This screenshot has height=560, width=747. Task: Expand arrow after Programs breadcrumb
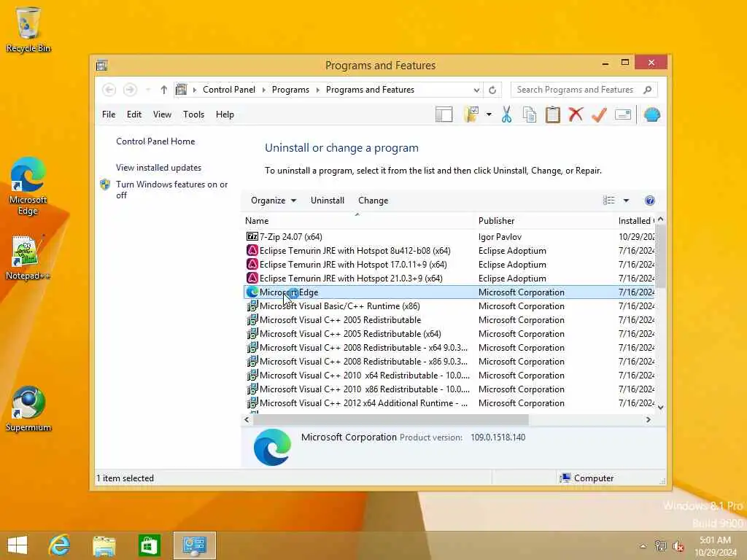coord(318,90)
